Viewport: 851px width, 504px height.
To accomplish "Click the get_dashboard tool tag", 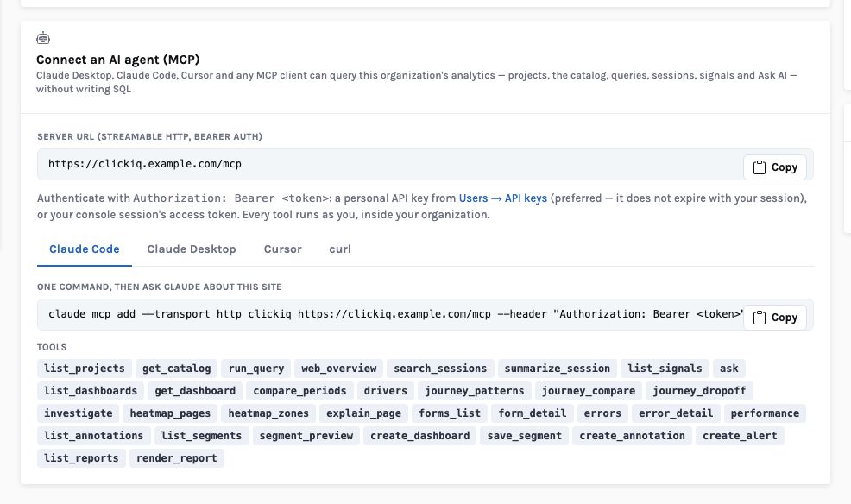I will (195, 391).
